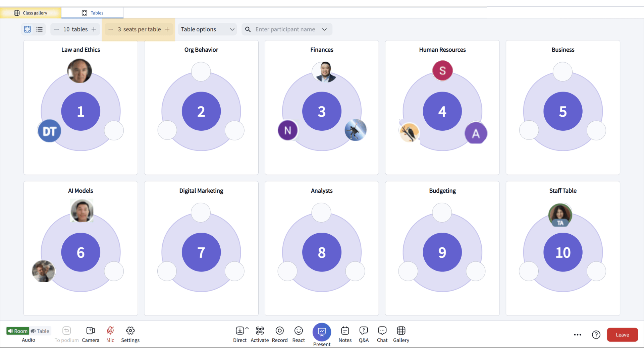Decrease the number of tables
The width and height of the screenshot is (644, 362).
click(x=56, y=29)
